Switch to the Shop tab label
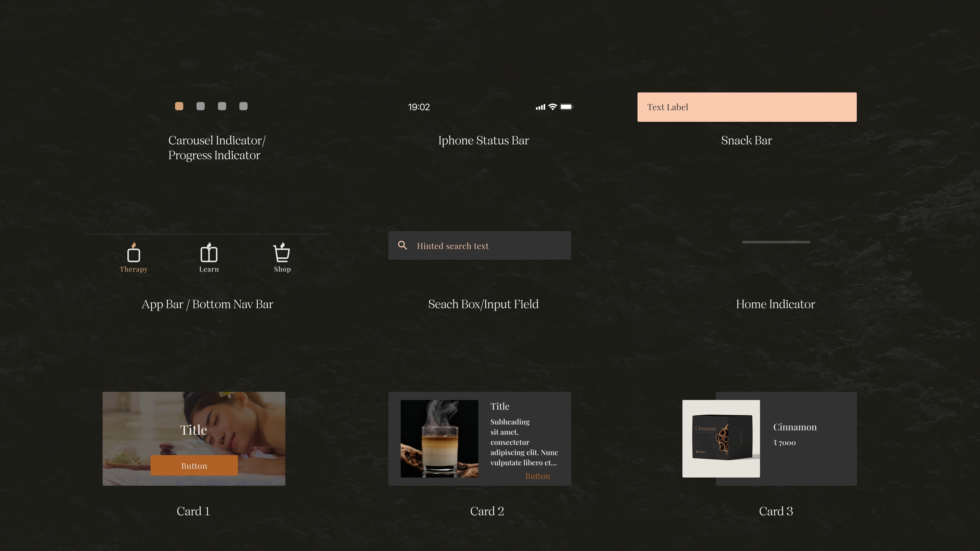This screenshot has height=551, width=980. (282, 269)
